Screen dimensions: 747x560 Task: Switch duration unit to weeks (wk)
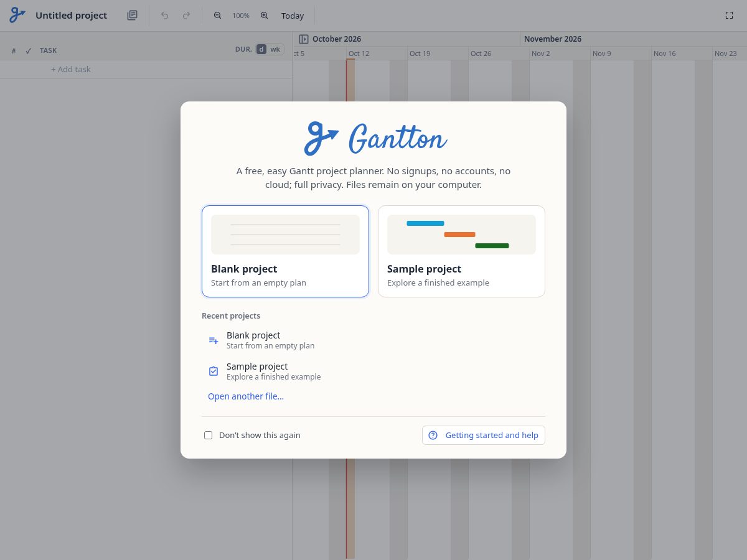pyautogui.click(x=275, y=49)
